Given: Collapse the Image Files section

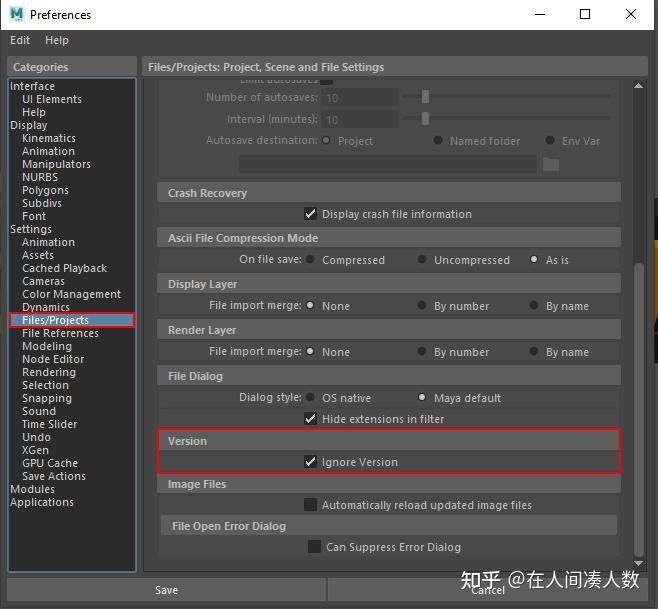Looking at the screenshot, I should tap(389, 484).
